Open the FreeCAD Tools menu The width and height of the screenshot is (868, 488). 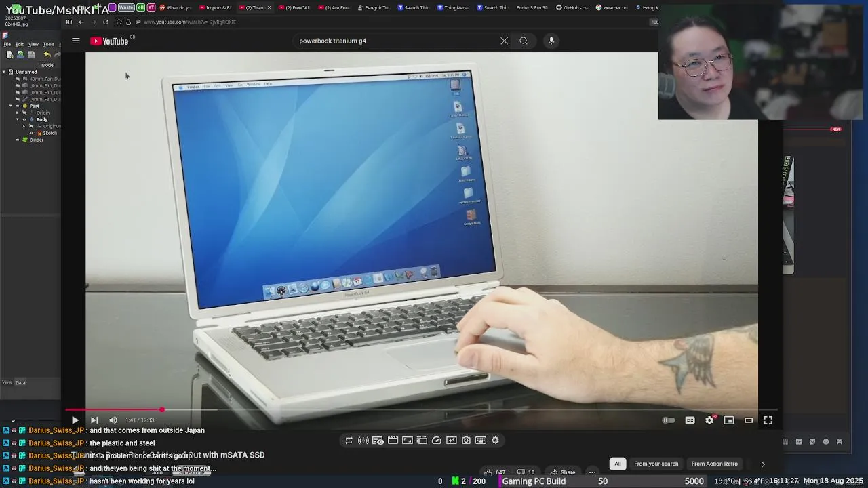[x=49, y=44]
